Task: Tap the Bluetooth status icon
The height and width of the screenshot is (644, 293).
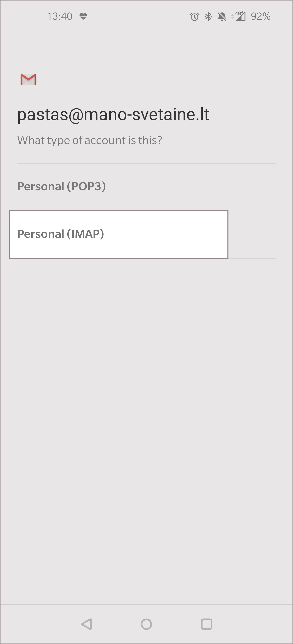Action: 208,17
